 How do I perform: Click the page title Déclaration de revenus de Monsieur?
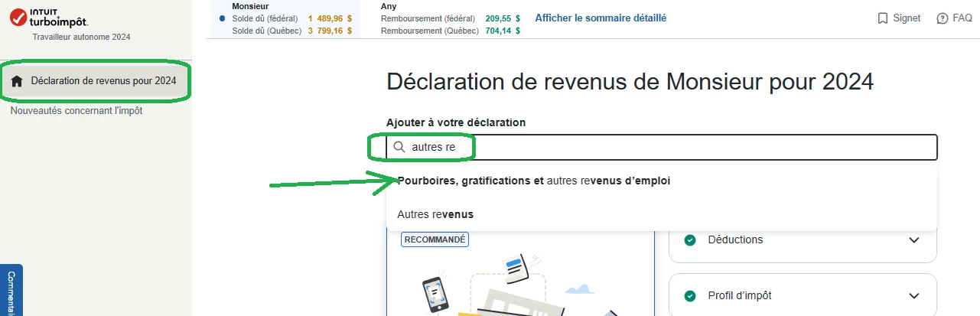point(630,82)
